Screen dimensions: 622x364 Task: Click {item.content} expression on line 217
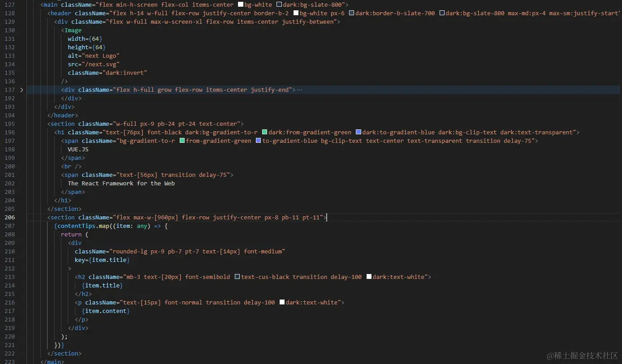click(106, 311)
